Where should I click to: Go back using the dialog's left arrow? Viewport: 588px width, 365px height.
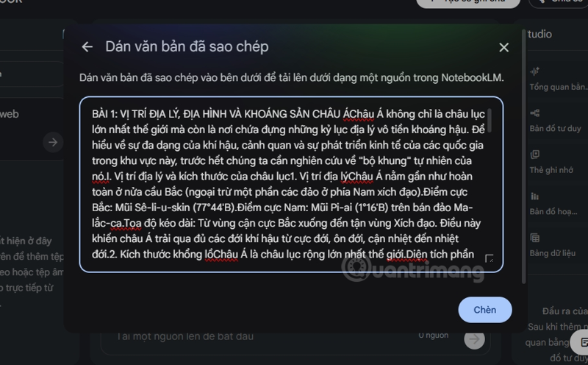point(87,47)
